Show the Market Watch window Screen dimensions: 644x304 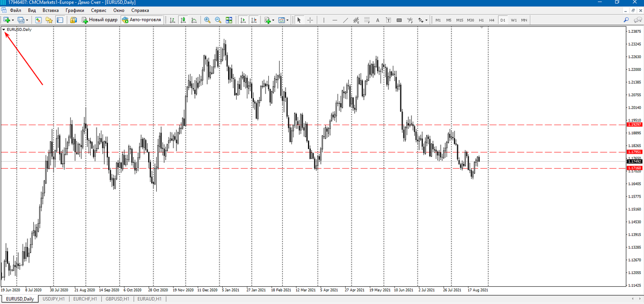click(x=38, y=20)
